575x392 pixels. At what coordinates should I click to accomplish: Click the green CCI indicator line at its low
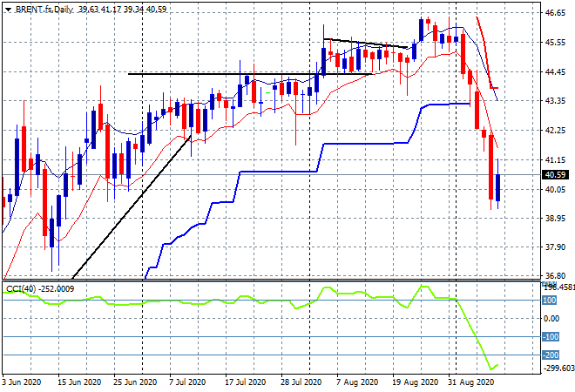pos(491,368)
